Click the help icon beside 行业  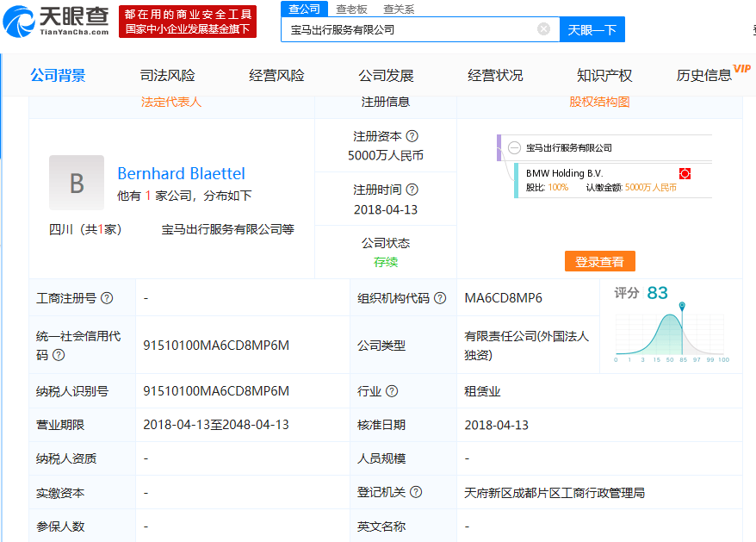tap(392, 391)
